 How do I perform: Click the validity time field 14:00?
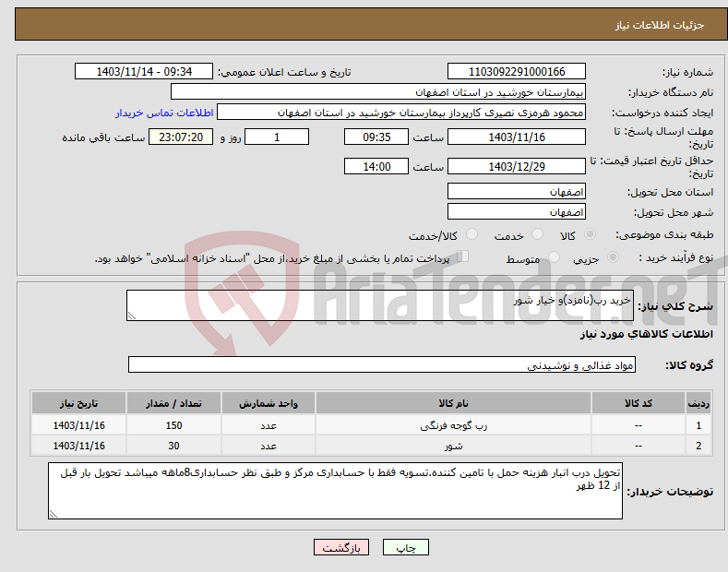pos(376,166)
